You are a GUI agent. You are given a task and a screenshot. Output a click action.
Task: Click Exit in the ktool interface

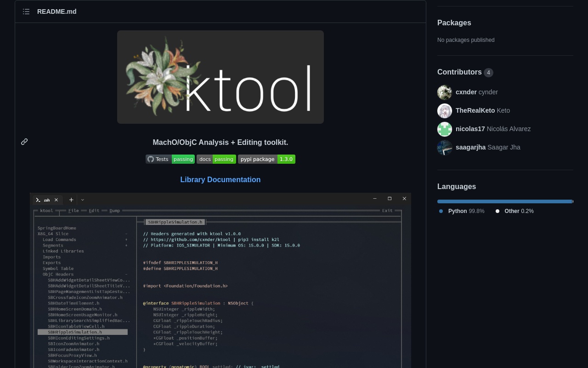387,211
